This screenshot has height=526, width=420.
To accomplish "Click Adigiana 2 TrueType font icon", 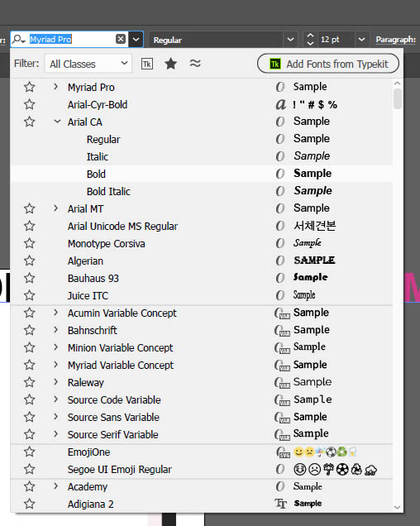I will 280,504.
